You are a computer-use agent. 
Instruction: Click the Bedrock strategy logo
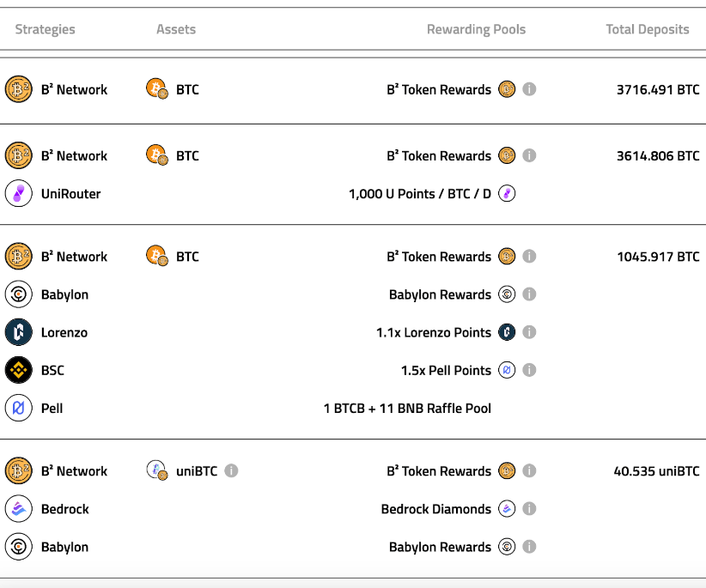pos(19,509)
